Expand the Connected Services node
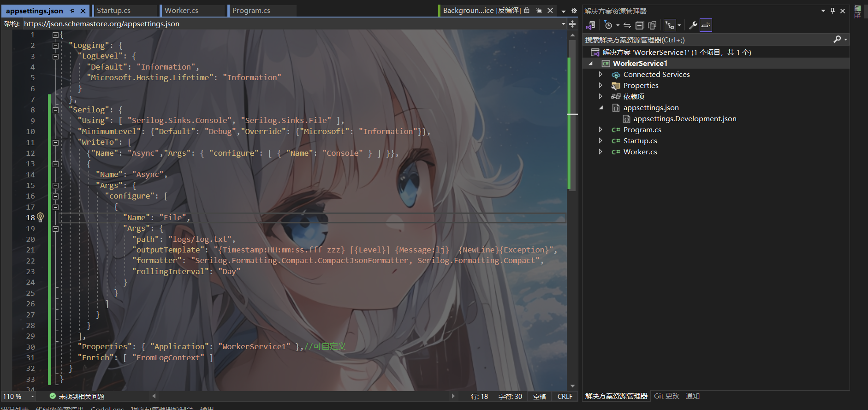Image resolution: width=868 pixels, height=410 pixels. [x=600, y=74]
